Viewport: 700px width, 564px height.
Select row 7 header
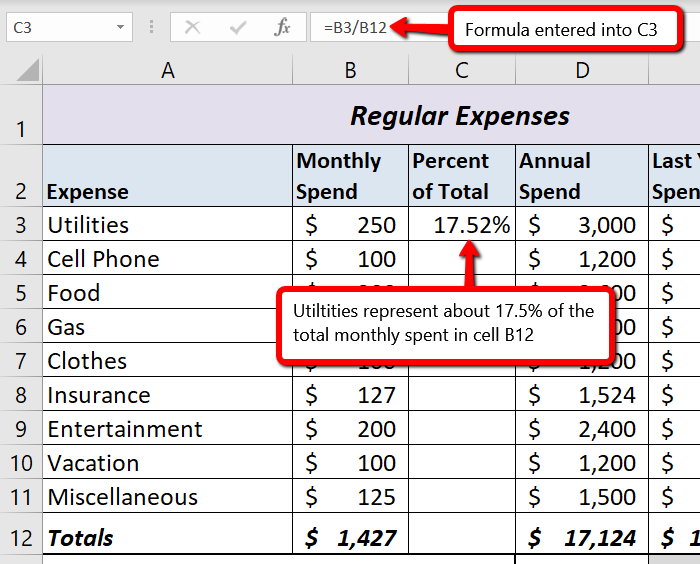click(21, 360)
